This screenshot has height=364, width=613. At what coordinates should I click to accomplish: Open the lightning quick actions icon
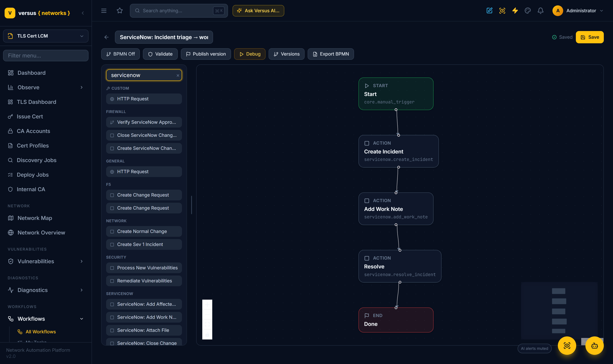(x=515, y=11)
